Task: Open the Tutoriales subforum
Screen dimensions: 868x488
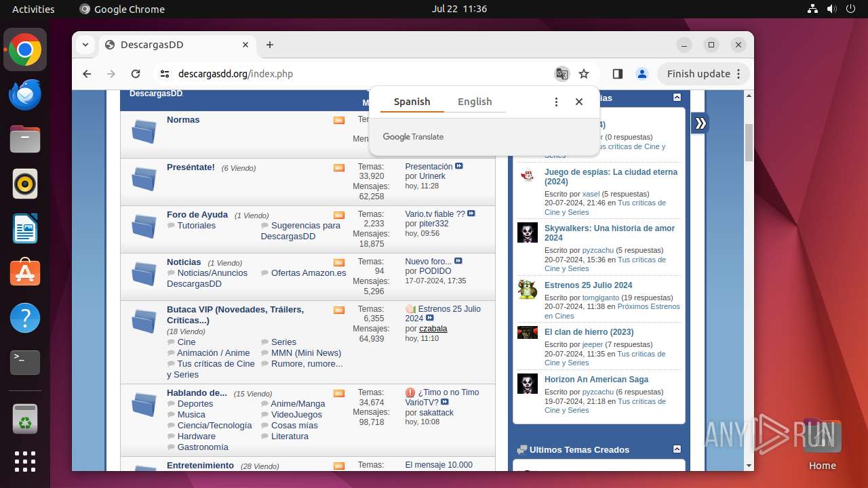Action: click(x=197, y=225)
